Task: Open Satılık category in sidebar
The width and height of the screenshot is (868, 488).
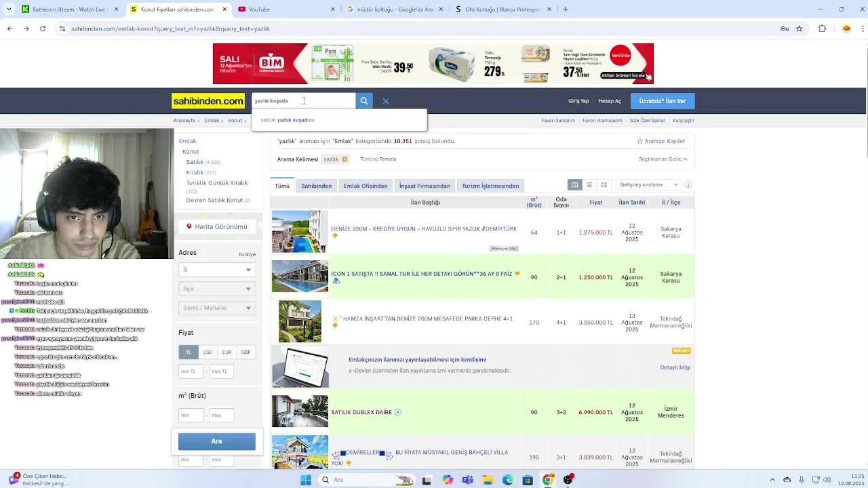Action: pyautogui.click(x=195, y=162)
